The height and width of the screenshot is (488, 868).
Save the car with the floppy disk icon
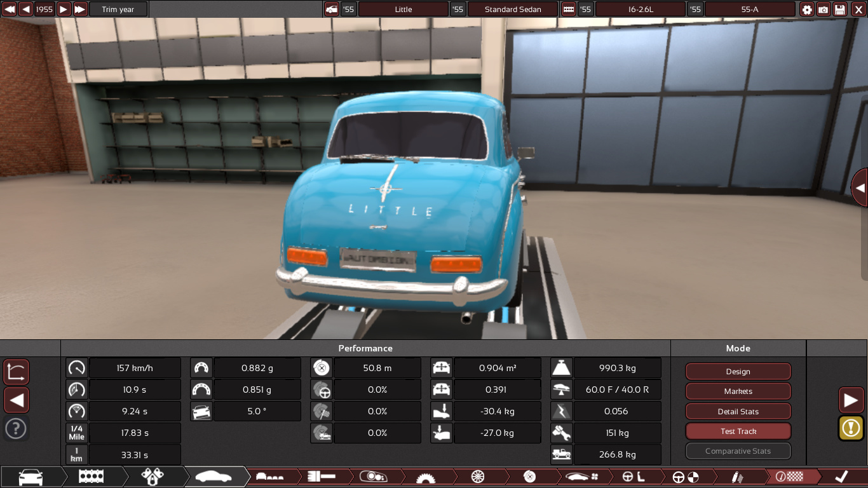[x=840, y=10]
